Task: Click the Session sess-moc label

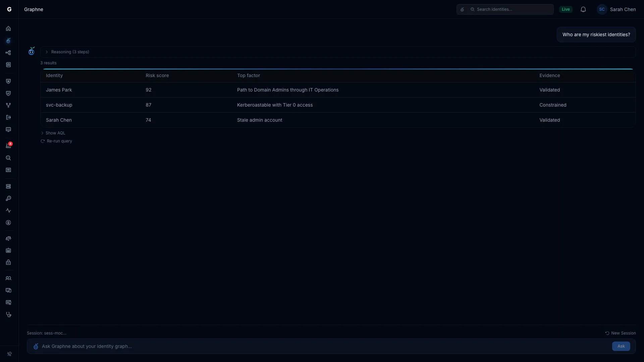Action: 47,333
